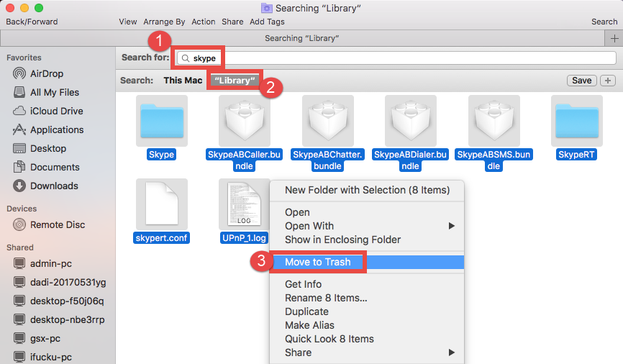Click the magnifier icon in search field
This screenshot has height=364, width=623.
[x=185, y=58]
